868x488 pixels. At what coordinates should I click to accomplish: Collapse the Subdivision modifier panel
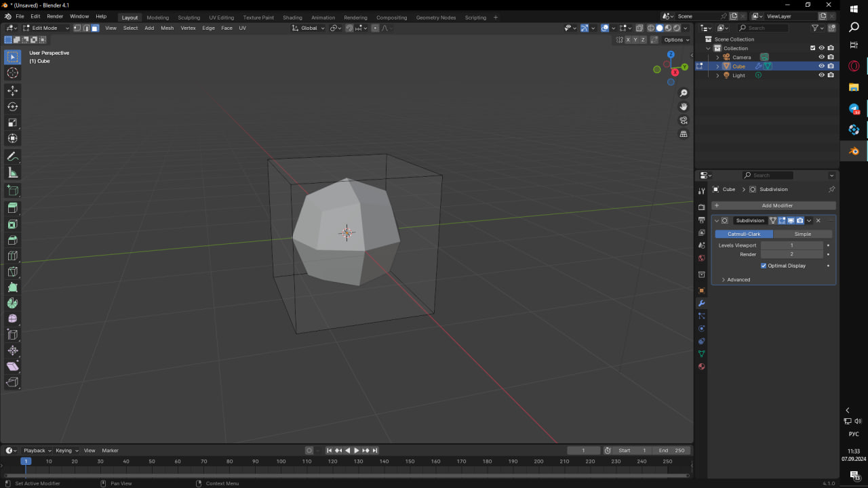click(x=717, y=221)
